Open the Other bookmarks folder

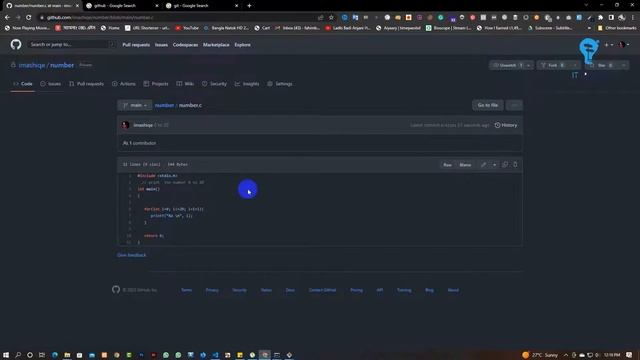pos(617,28)
